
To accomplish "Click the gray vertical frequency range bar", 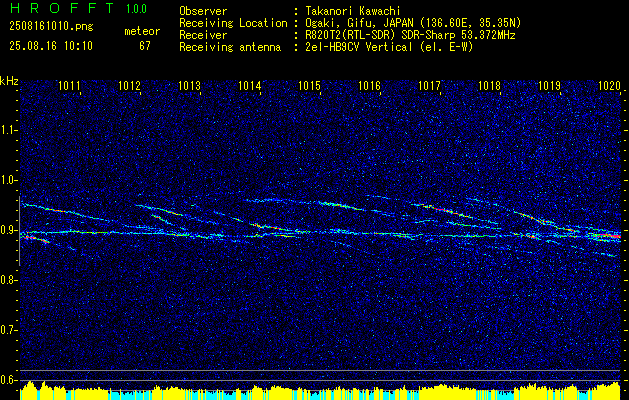I will coord(19,231).
